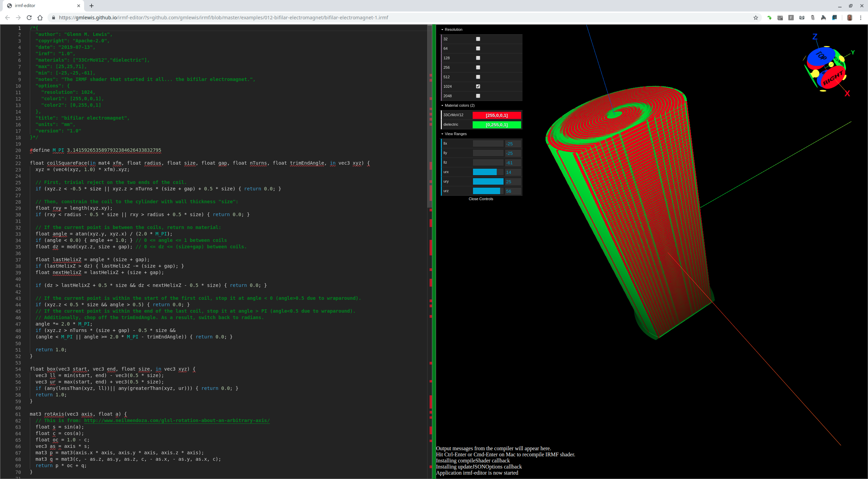868x479 pixels.
Task: Go to the browser home page
Action: coord(40,18)
